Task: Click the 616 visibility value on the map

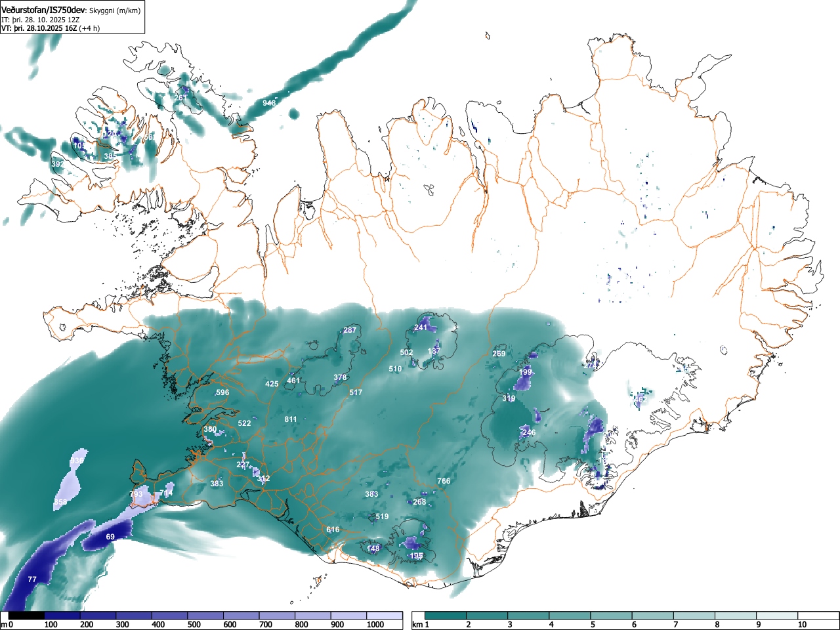Action: click(333, 530)
